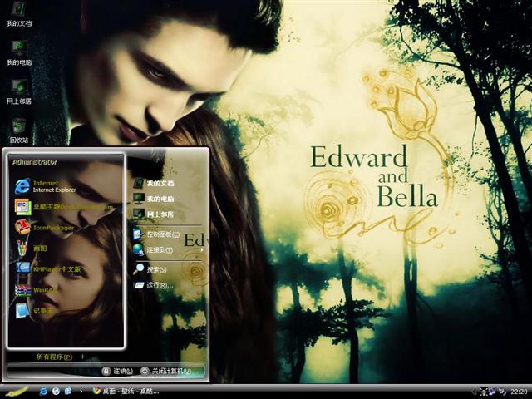Open 记事本 notepad in Start menu
This screenshot has width=532, height=399.
[x=34, y=310]
